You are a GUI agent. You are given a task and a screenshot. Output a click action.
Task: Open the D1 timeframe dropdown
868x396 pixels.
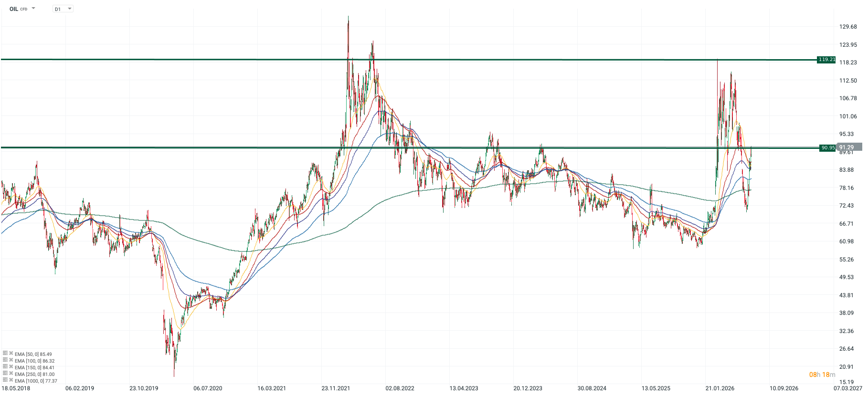(x=63, y=9)
